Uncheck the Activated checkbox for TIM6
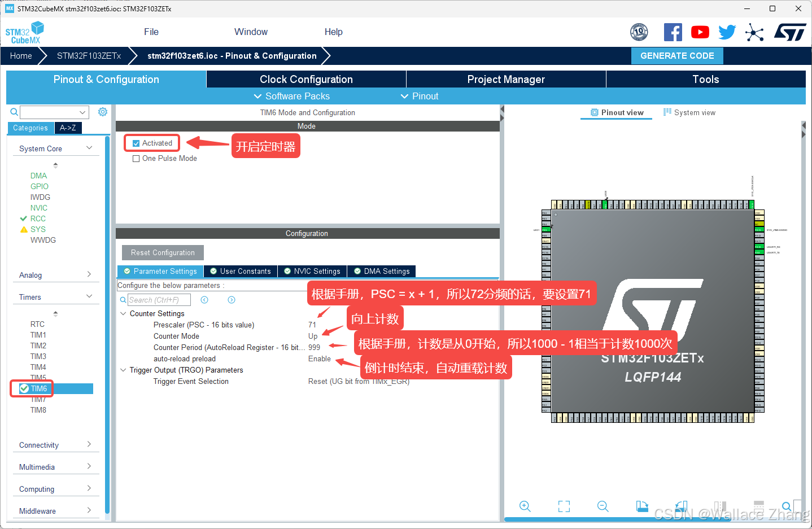 pyautogui.click(x=136, y=143)
